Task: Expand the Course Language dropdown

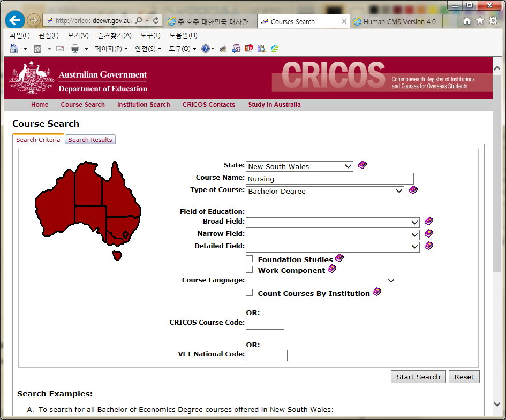Action: 390,281
